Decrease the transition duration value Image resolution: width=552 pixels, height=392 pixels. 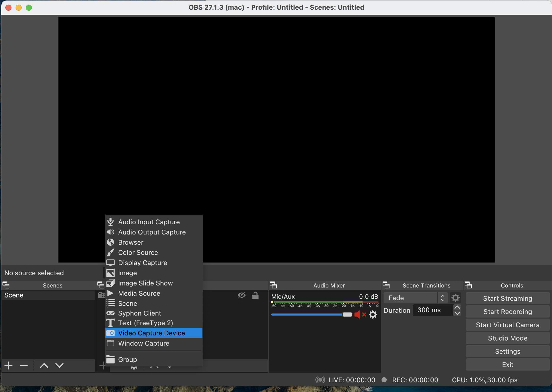tap(457, 313)
